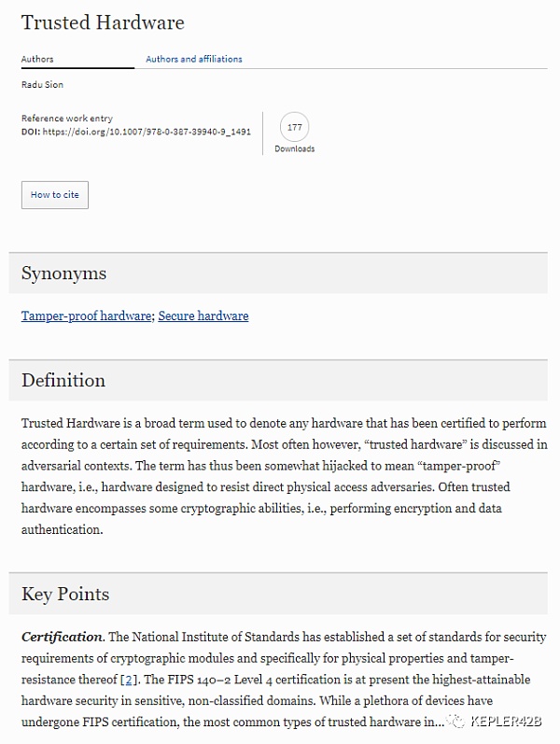Click the Synonyms section heading
This screenshot has width=560, height=744.
(63, 274)
